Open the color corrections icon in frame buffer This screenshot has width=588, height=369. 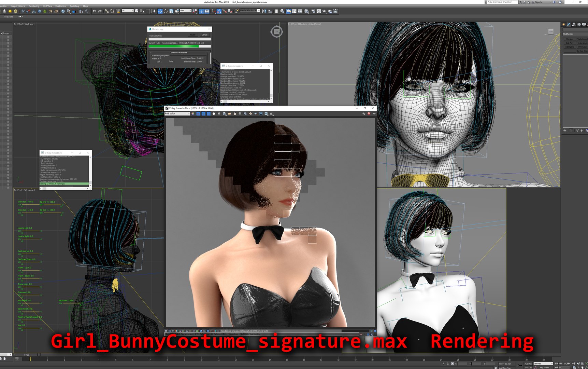166,331
